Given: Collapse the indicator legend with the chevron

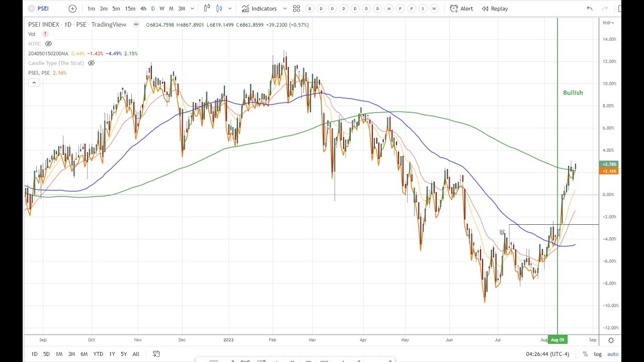Looking at the screenshot, I should tap(34, 82).
